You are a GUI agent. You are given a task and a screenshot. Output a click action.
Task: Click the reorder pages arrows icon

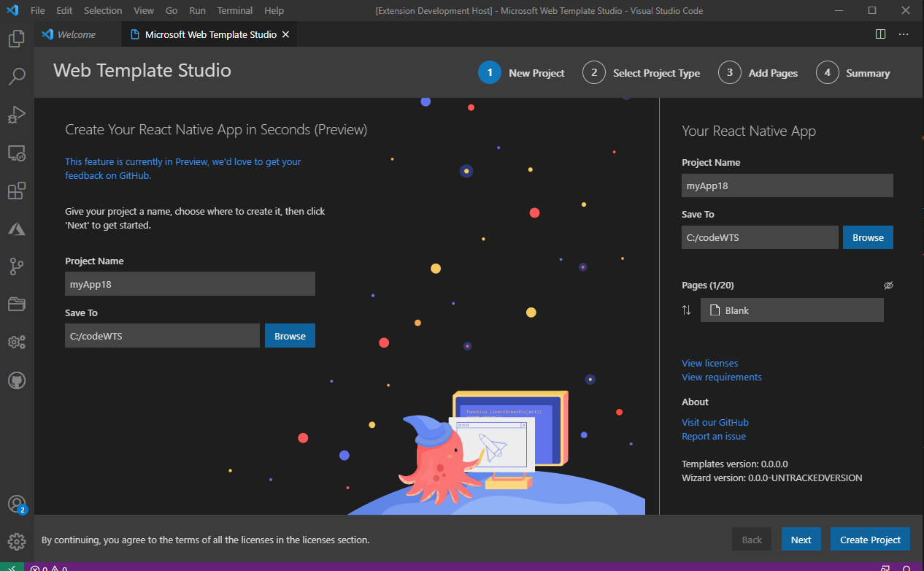click(686, 310)
